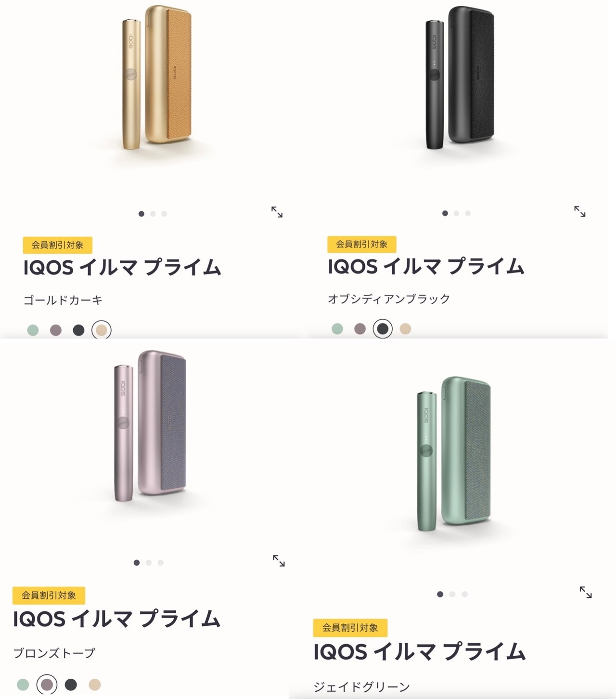Select black swatch under ゴールドカーキ
Image resolution: width=616 pixels, height=699 pixels.
[78, 330]
